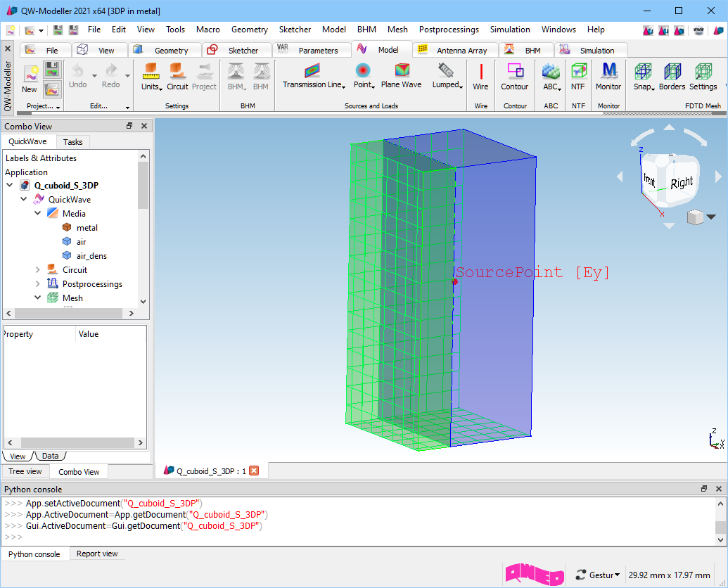Image resolution: width=728 pixels, height=588 pixels.
Task: Click the save project icon in ribbon
Action: 53,70
